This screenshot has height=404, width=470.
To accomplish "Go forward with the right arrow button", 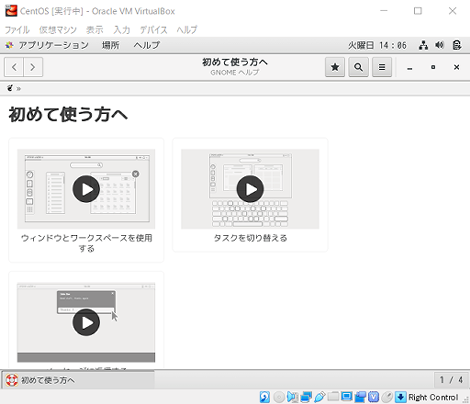I will click(x=33, y=67).
